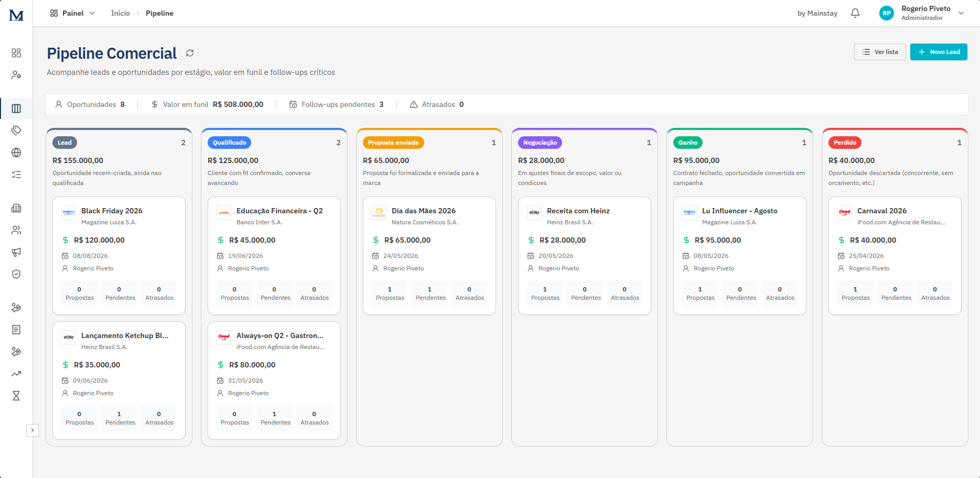Open the dashboard grid icon in sidebar
980x478 pixels.
coord(16,53)
